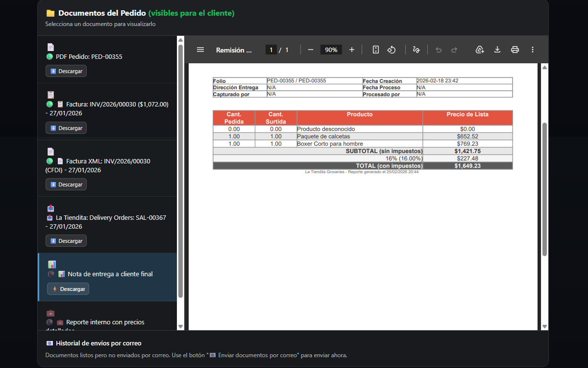Toggle fit to page view
This screenshot has width=588, height=368.
click(x=376, y=50)
